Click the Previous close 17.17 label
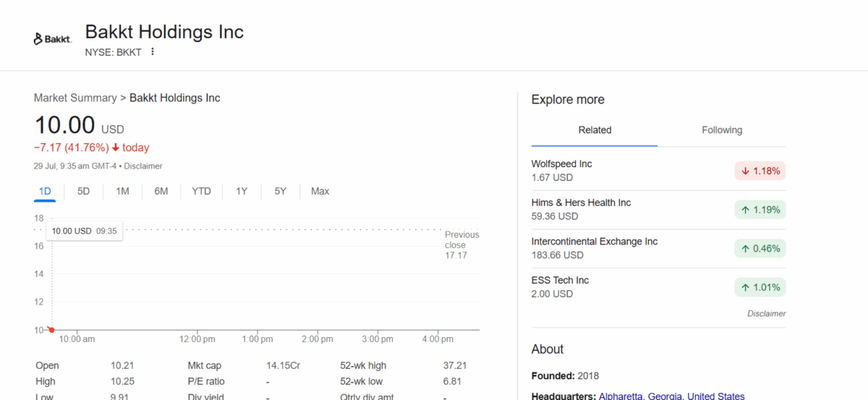 (x=461, y=244)
